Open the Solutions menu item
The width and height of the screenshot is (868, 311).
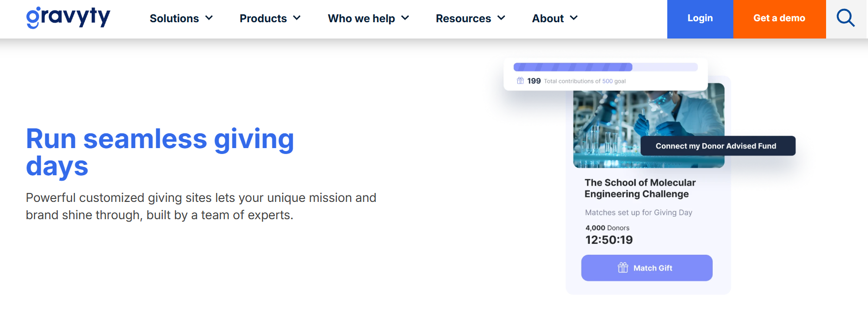pos(174,18)
